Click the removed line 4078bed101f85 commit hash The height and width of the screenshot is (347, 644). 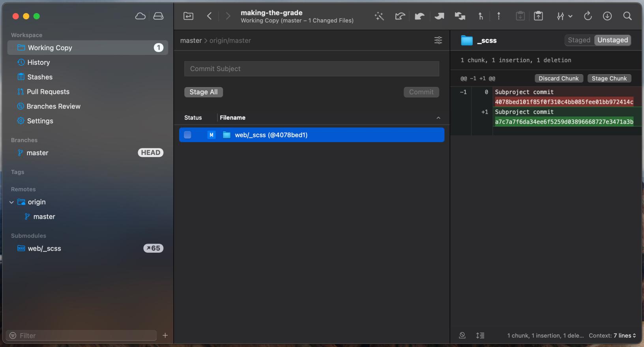tap(564, 102)
